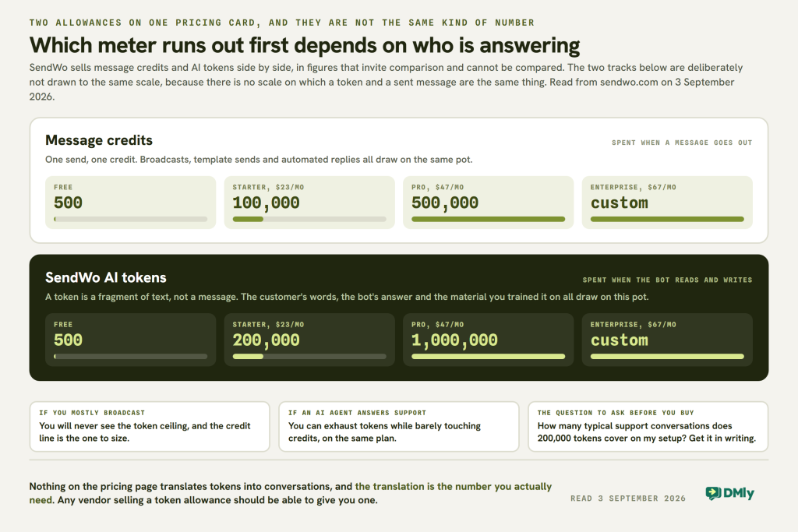Click the Message credits Free progress bar
The width and height of the screenshot is (798, 532).
tap(130, 219)
